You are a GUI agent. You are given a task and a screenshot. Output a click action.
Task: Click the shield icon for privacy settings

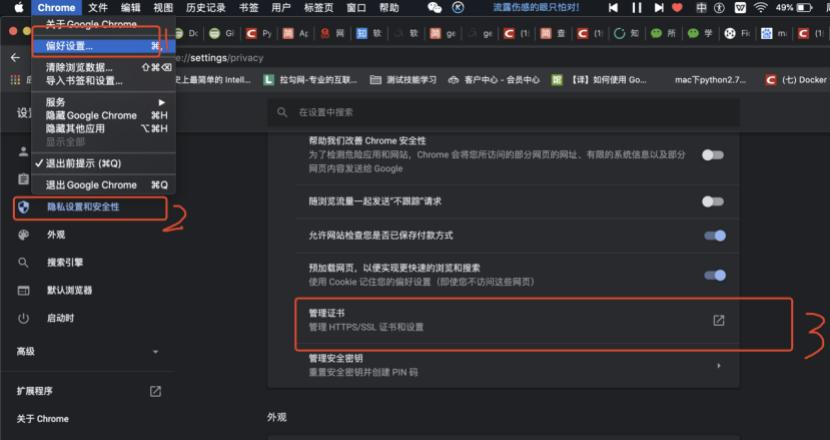(x=23, y=207)
